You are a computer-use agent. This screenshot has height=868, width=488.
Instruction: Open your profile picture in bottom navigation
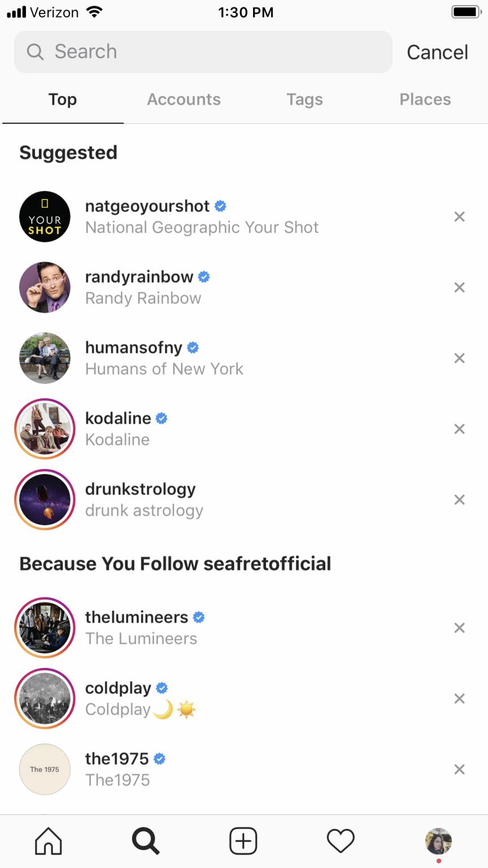438,840
